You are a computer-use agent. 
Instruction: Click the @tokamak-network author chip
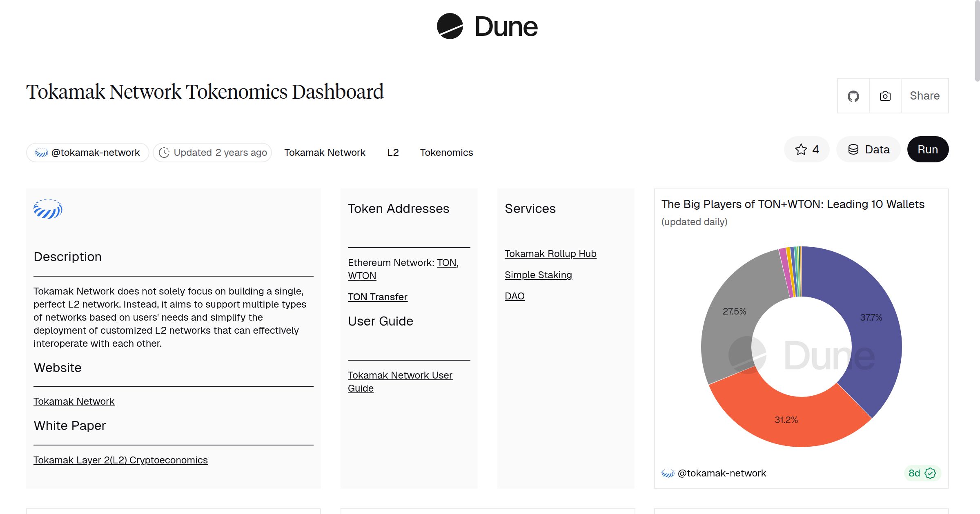pos(87,152)
